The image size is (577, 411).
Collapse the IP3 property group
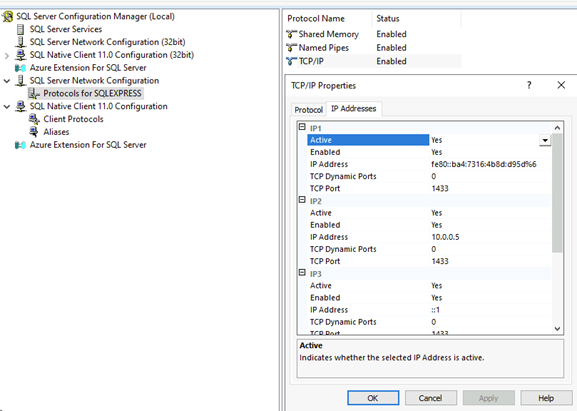pyautogui.click(x=302, y=273)
